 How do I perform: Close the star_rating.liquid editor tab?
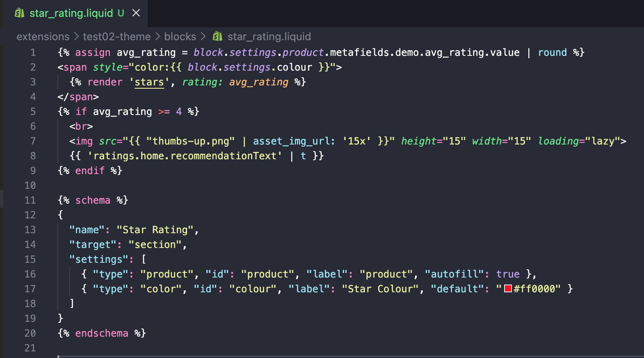(x=136, y=13)
